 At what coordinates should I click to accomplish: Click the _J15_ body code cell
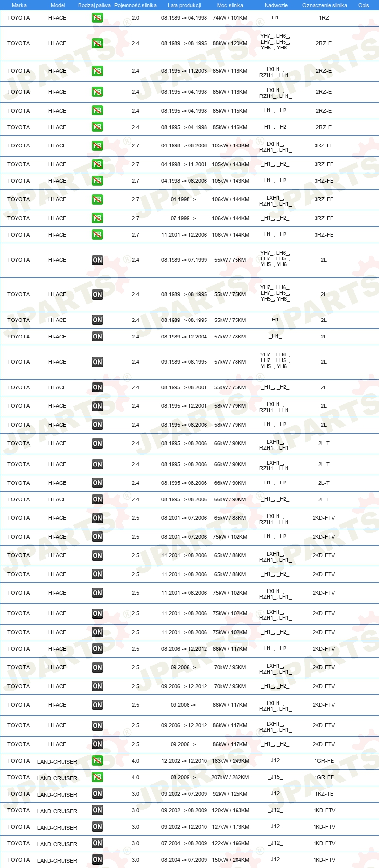point(275,777)
